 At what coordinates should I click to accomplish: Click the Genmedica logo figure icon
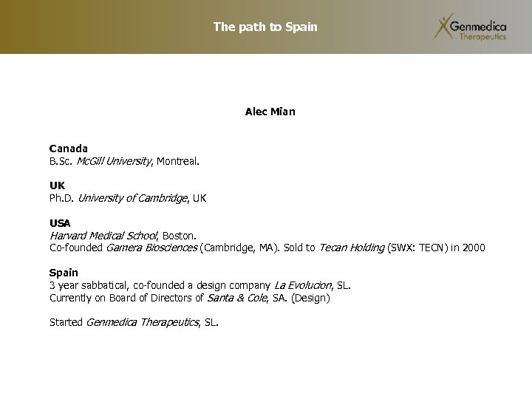pos(443,27)
